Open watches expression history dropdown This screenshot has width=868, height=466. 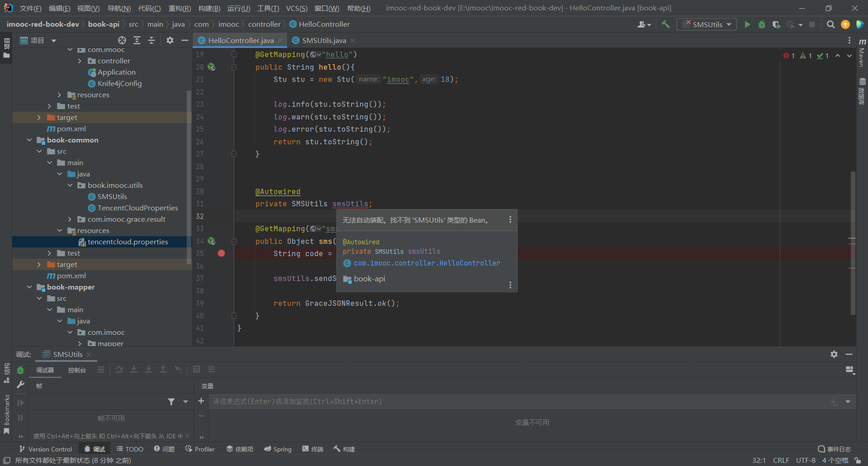(x=848, y=402)
